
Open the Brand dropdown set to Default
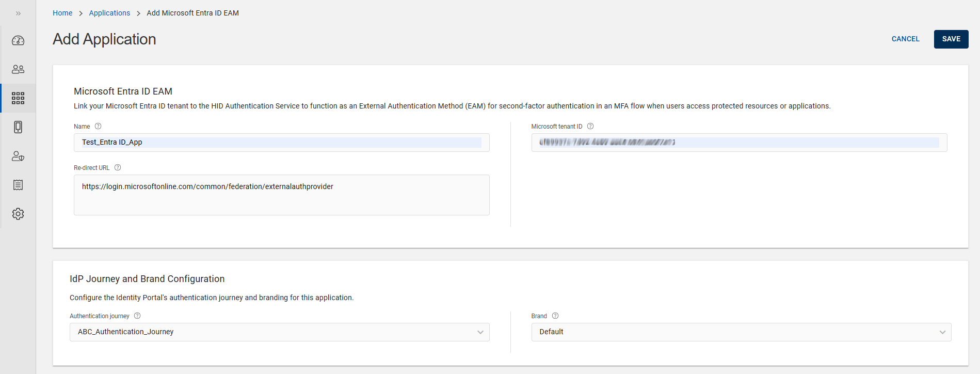(x=741, y=332)
